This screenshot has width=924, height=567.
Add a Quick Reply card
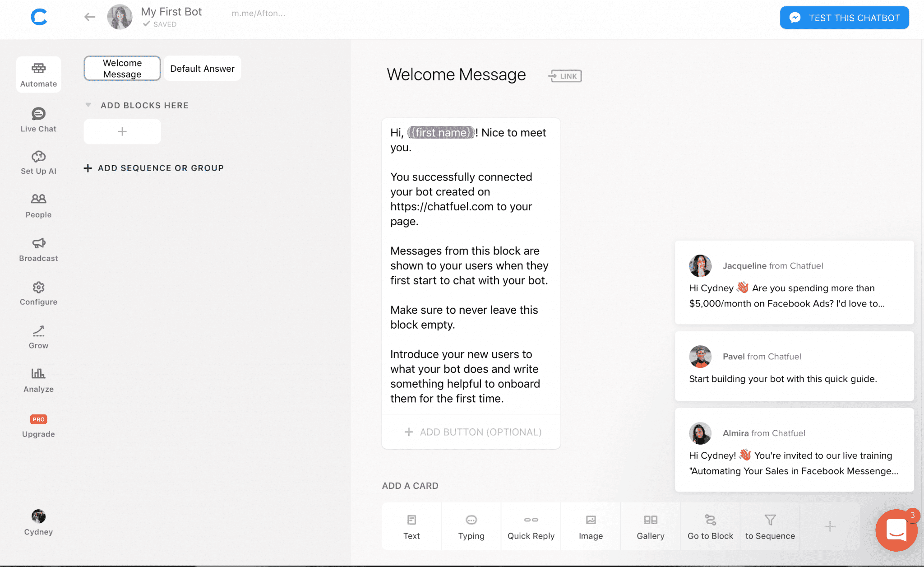tap(531, 526)
